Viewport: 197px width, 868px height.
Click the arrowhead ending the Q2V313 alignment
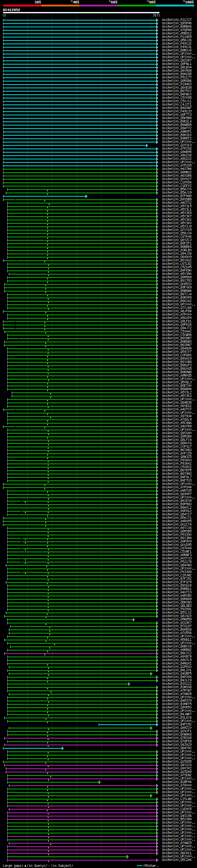click(x=147, y=145)
